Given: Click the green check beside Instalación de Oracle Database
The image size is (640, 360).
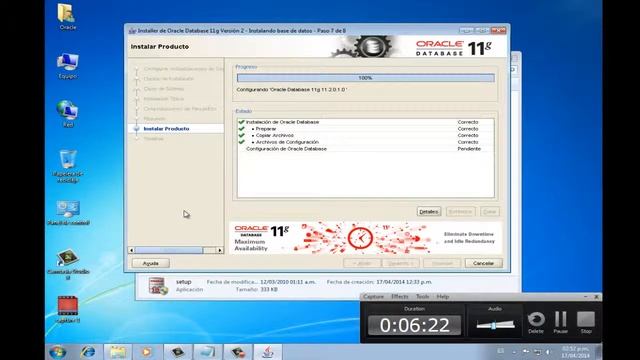Looking at the screenshot, I should point(241,122).
